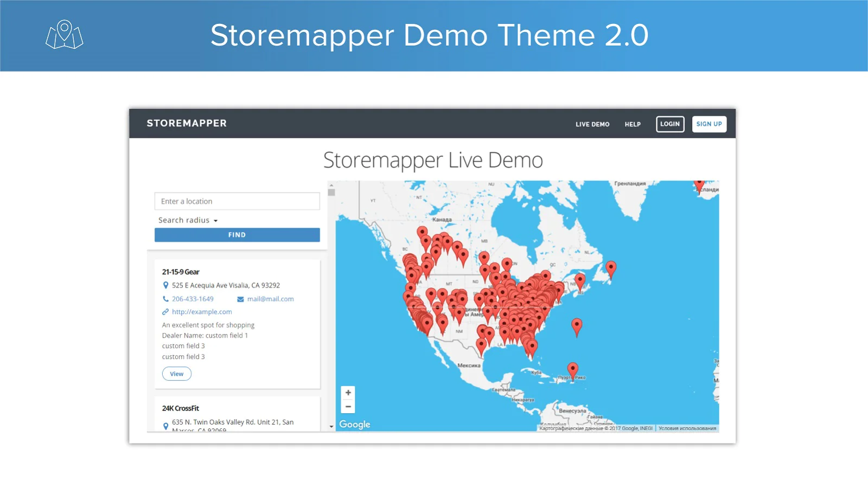Click the map logo icon in header banner
Image resolution: width=868 pixels, height=488 pixels.
(64, 35)
